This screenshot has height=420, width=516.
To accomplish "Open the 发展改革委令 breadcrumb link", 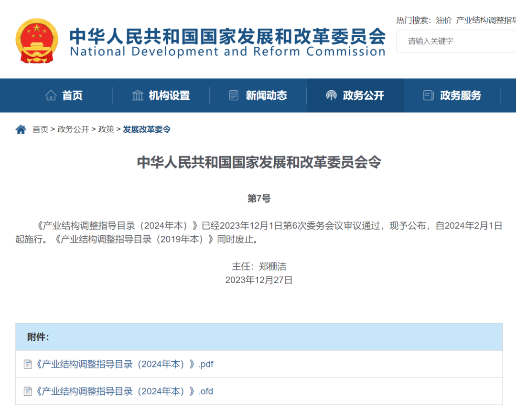I will [146, 129].
